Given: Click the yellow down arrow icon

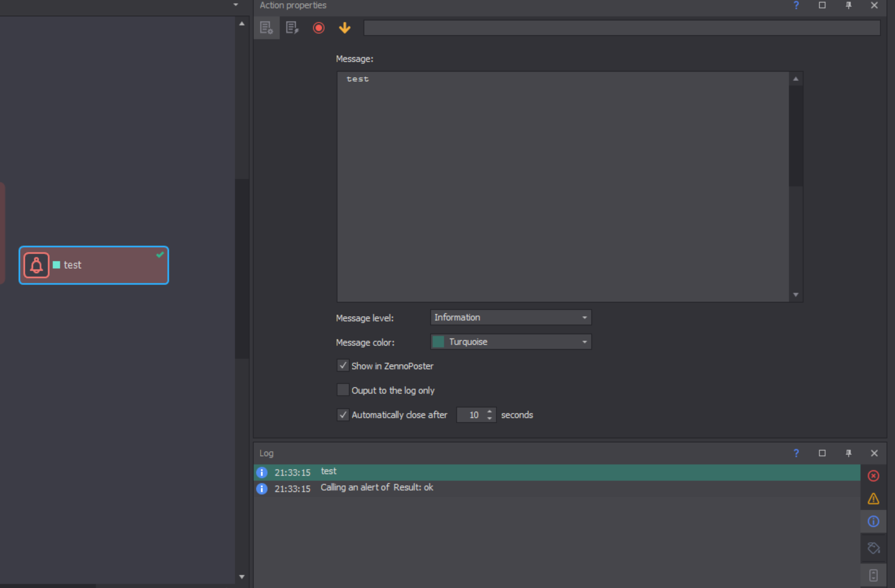Looking at the screenshot, I should coord(345,28).
